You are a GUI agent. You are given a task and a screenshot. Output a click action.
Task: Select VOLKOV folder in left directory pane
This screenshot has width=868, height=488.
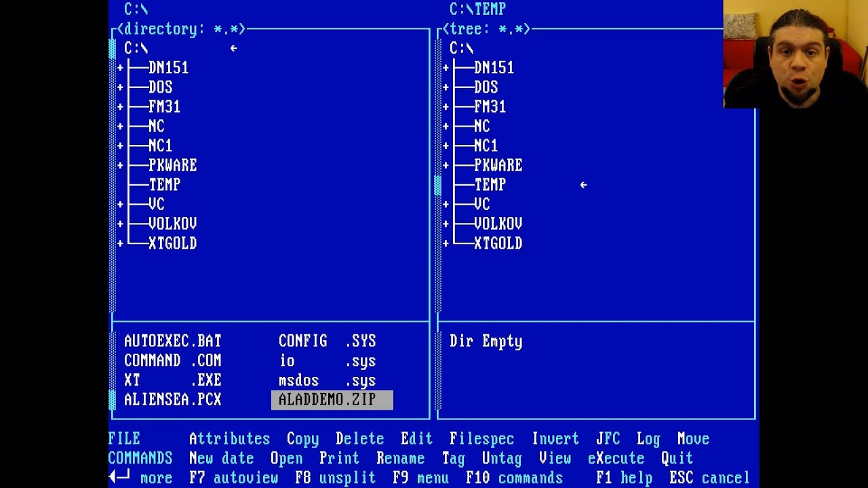[172, 224]
